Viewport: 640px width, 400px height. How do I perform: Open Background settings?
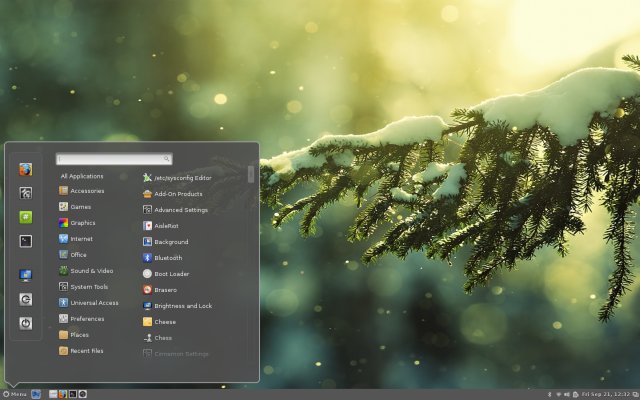[166, 242]
